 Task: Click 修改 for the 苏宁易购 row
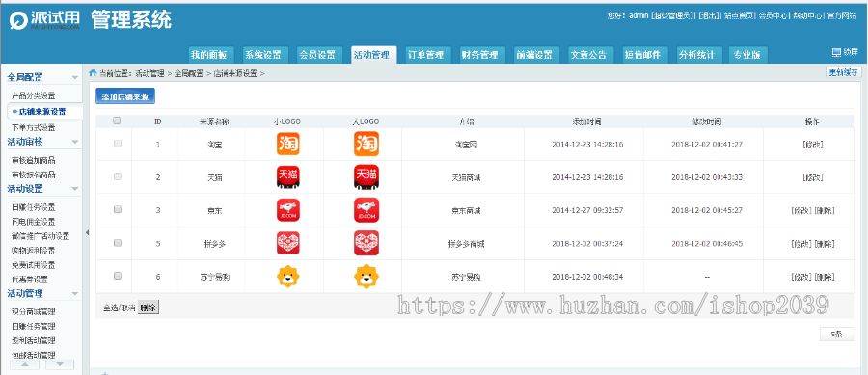point(801,277)
